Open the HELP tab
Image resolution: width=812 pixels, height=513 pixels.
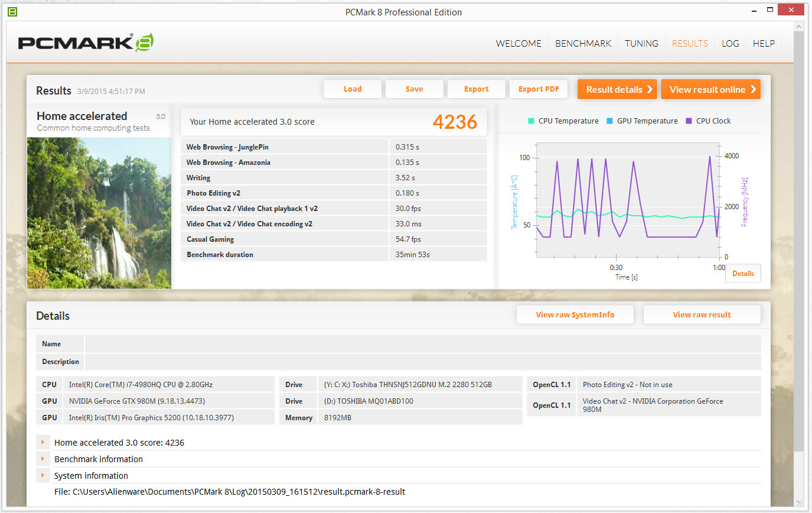[764, 43]
